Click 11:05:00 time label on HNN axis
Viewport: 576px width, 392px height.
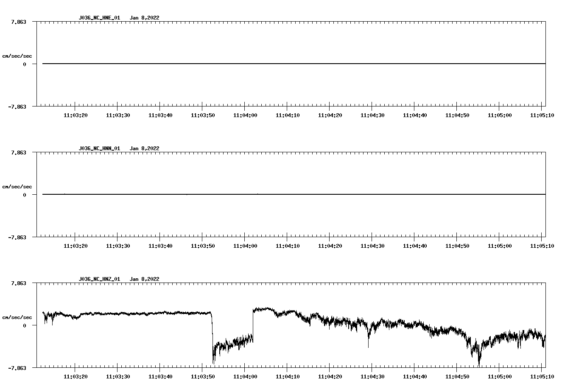(500, 246)
